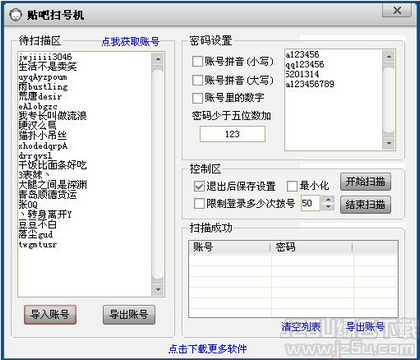Screen dimensions: 420x360
Task: Enable 账号拼音 (大写) checkbox
Action: (197, 80)
